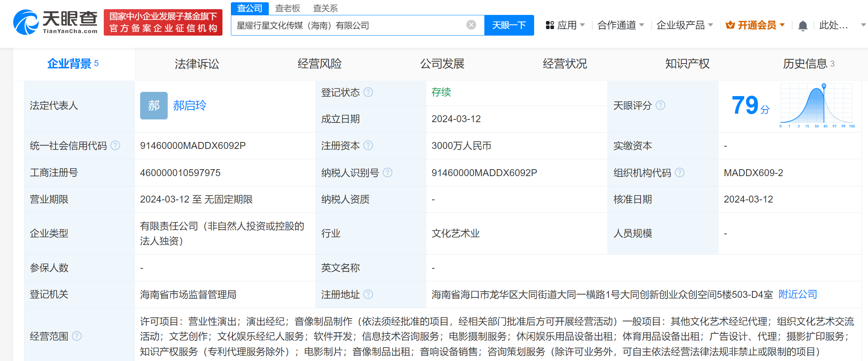Click founding date 2024-03-12 beside 成立日期
This screenshot has height=361, width=868.
456,119
